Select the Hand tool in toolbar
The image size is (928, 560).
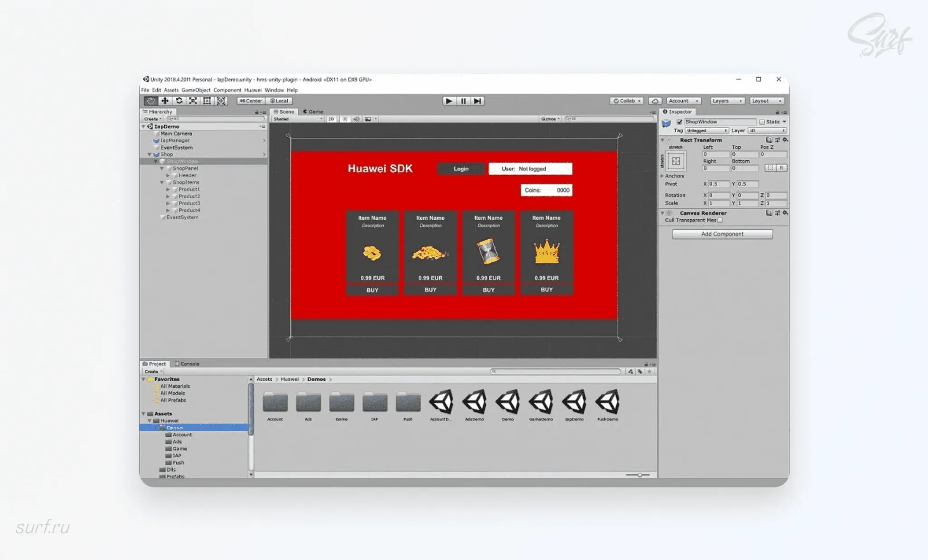151,101
